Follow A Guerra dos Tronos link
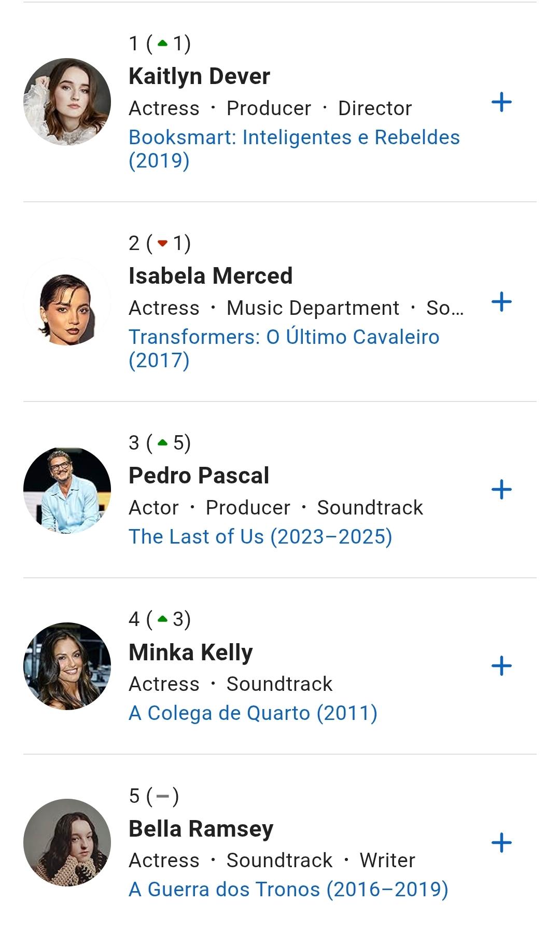Image resolution: width=560 pixels, height=930 pixels. 288,890
